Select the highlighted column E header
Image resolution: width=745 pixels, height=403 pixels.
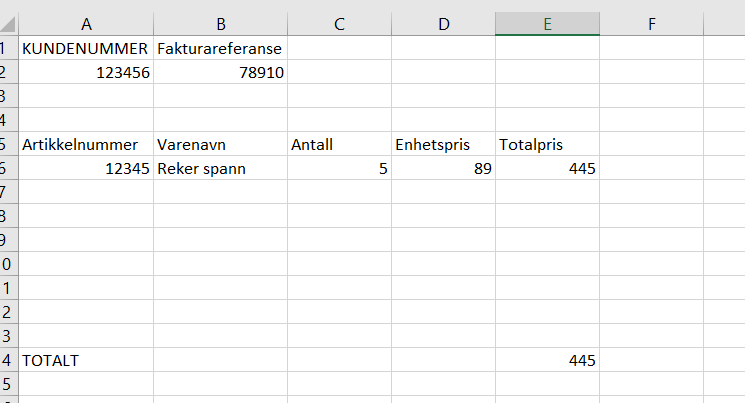pos(547,24)
